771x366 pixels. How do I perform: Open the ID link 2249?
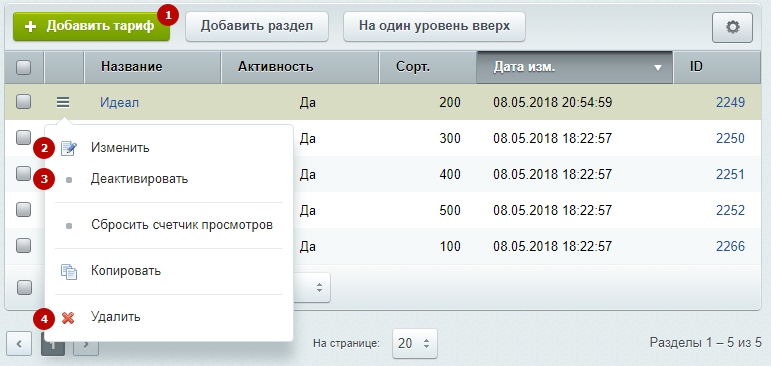click(730, 102)
